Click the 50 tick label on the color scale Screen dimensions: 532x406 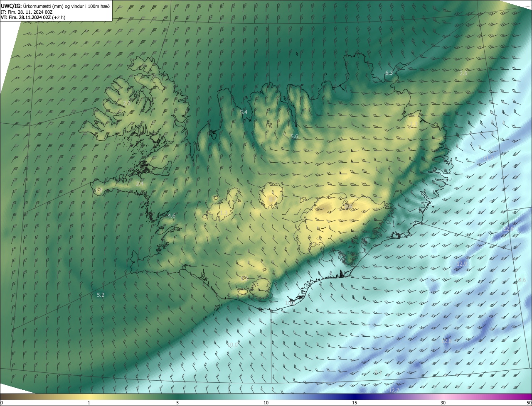pyautogui.click(x=529, y=403)
